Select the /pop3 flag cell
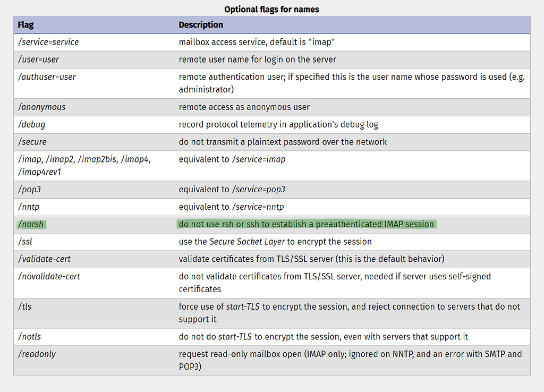The width and height of the screenshot is (544, 392). tap(94, 190)
